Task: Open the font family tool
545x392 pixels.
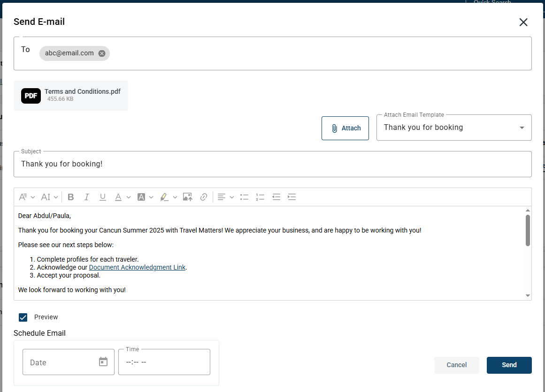Action: pyautogui.click(x=23, y=197)
